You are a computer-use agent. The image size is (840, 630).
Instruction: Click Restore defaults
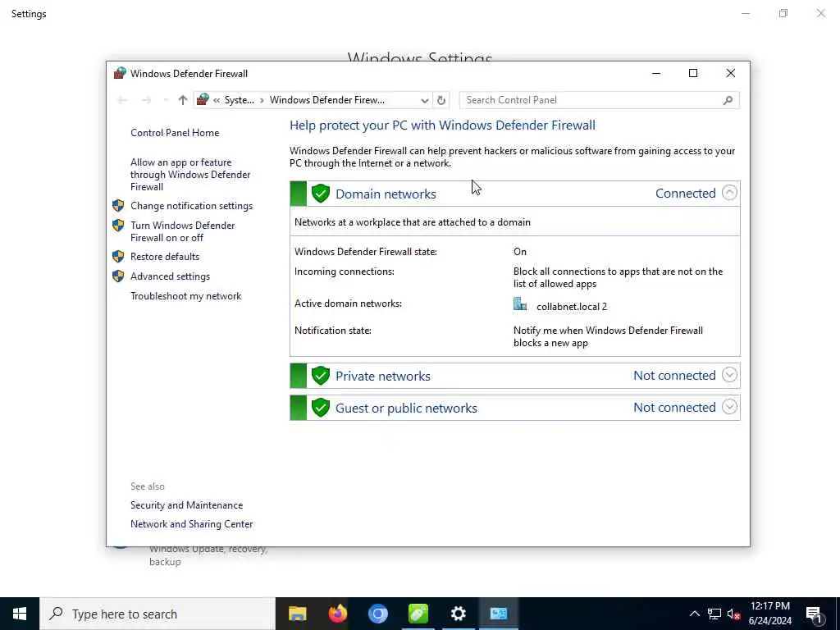tap(164, 257)
